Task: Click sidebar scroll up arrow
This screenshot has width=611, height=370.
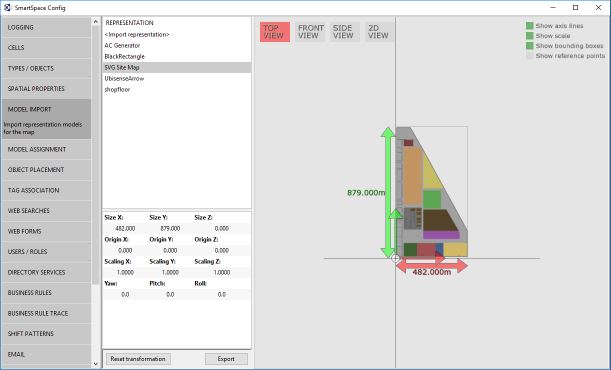Action: [x=96, y=22]
